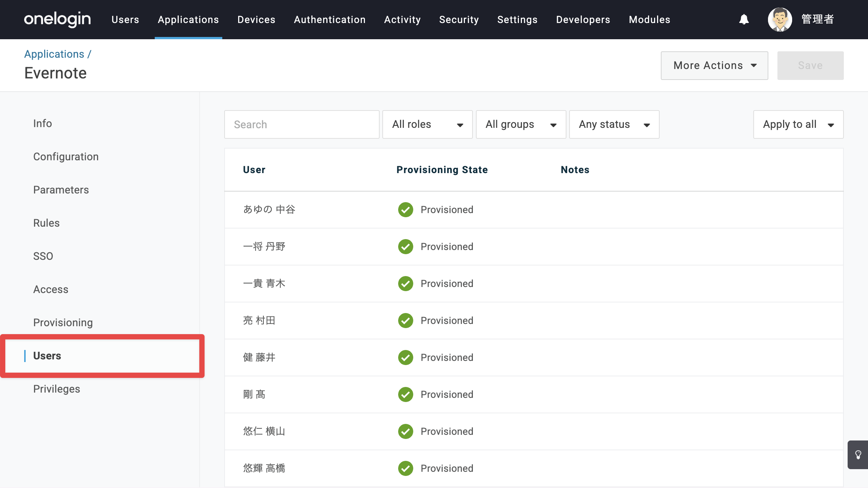The image size is (868, 488).
Task: Click the Provisioning State column header
Action: pos(442,170)
